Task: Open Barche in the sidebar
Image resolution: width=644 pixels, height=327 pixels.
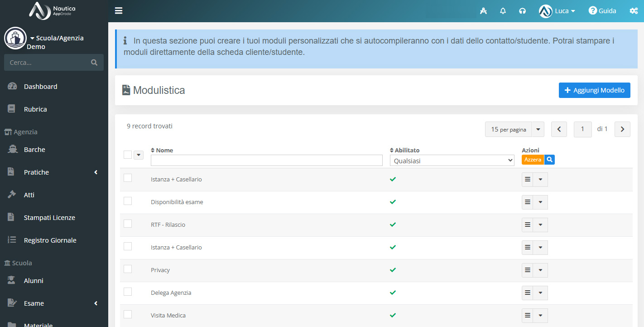Action: [34, 150]
